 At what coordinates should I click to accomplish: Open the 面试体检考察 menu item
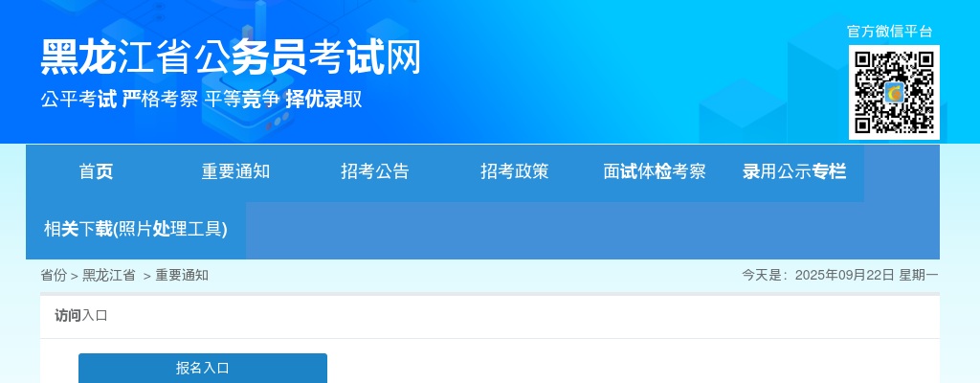[x=655, y=172]
